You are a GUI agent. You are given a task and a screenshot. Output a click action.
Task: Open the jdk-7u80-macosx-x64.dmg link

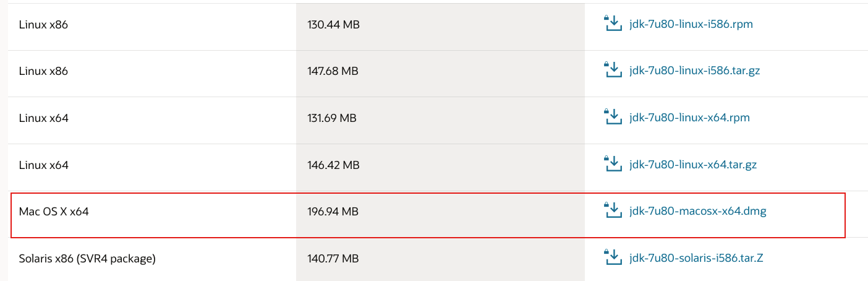(697, 212)
